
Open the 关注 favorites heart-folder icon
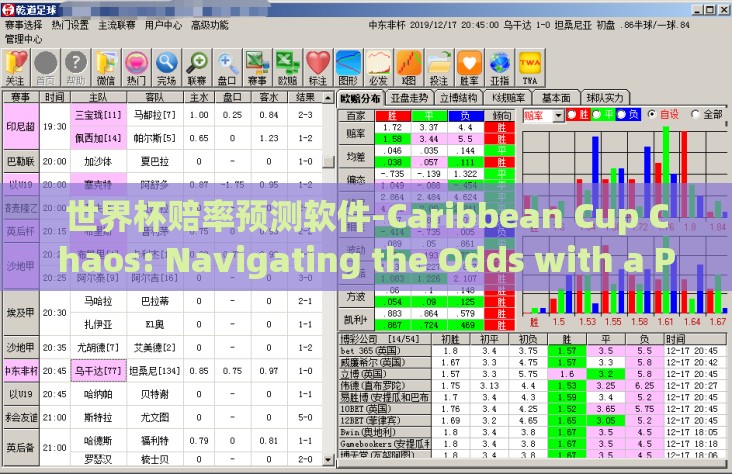click(x=15, y=68)
